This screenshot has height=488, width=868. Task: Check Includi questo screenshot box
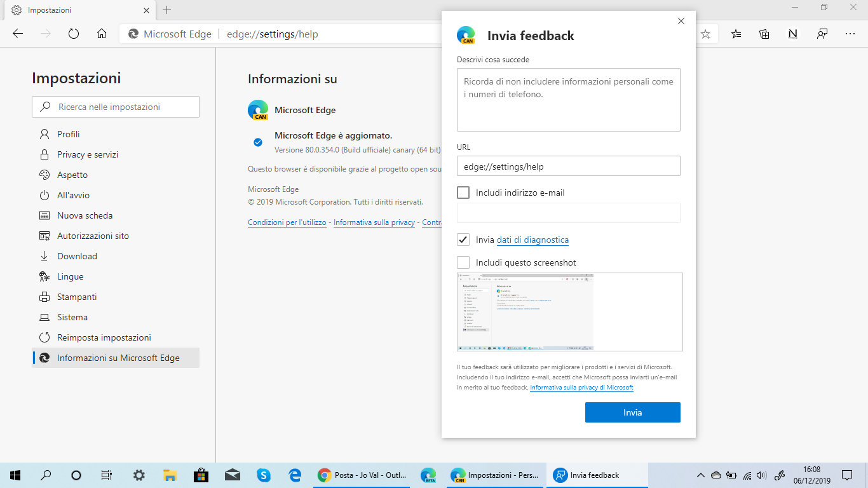click(x=463, y=262)
